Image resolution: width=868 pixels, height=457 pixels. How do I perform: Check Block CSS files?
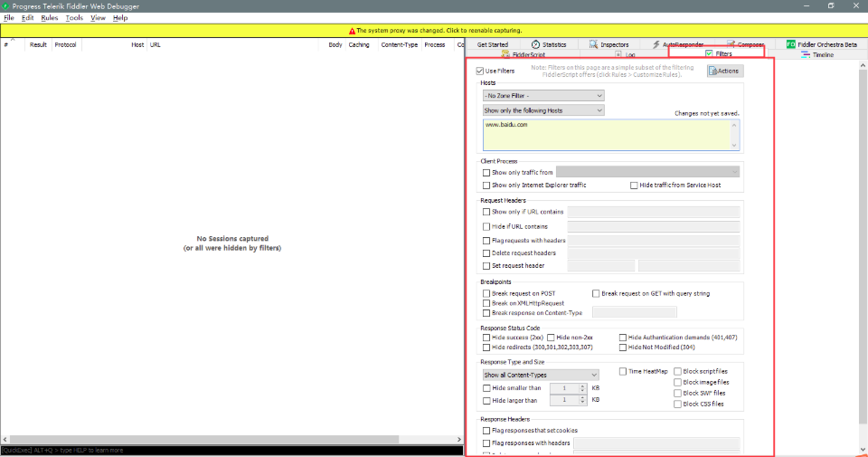click(x=677, y=404)
